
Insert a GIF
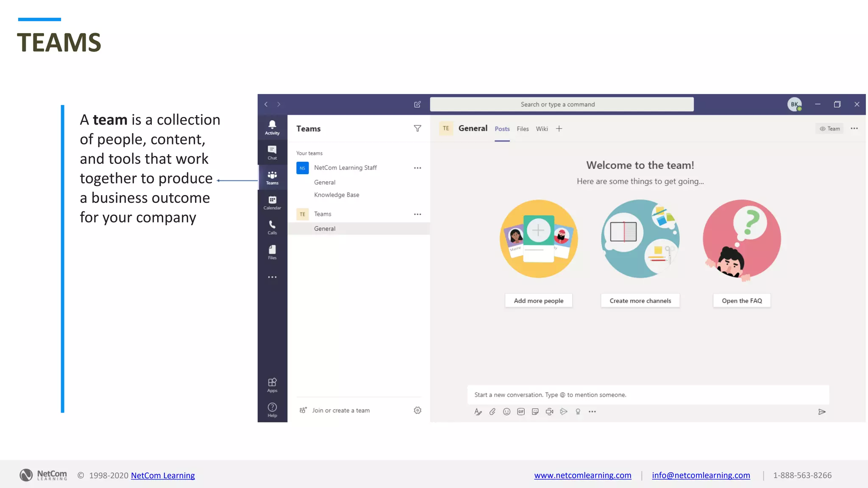[x=521, y=412]
